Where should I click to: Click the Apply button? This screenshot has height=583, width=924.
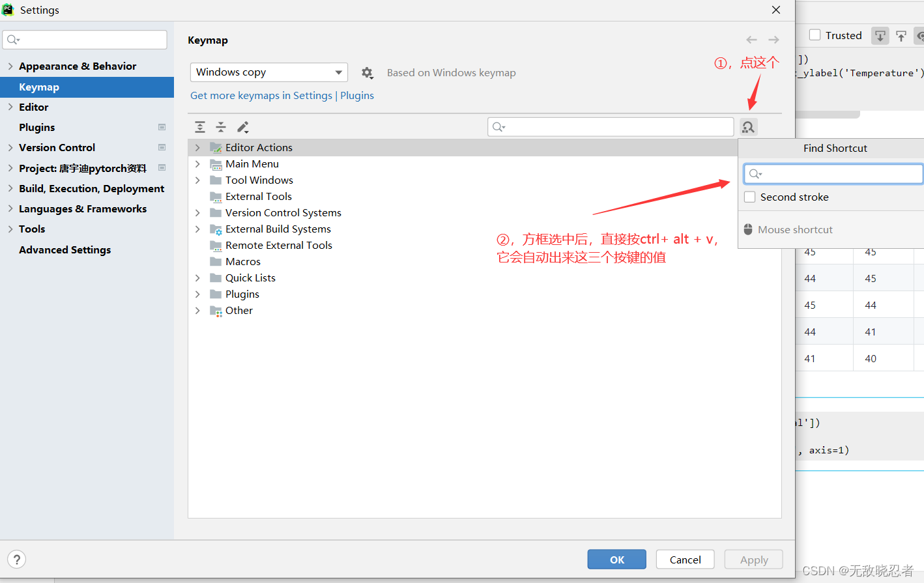tap(754, 560)
